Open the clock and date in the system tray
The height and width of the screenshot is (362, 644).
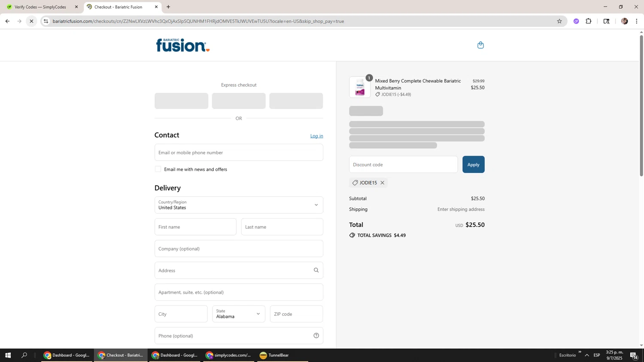(x=614, y=355)
